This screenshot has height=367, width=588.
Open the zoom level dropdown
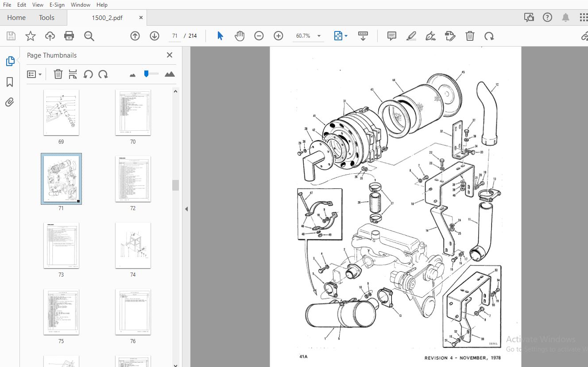[319, 36]
